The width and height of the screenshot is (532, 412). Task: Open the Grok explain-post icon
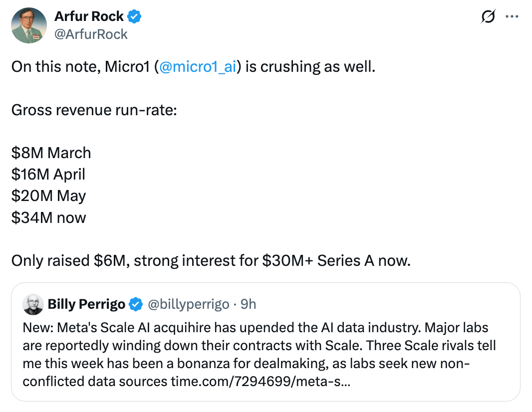[488, 16]
